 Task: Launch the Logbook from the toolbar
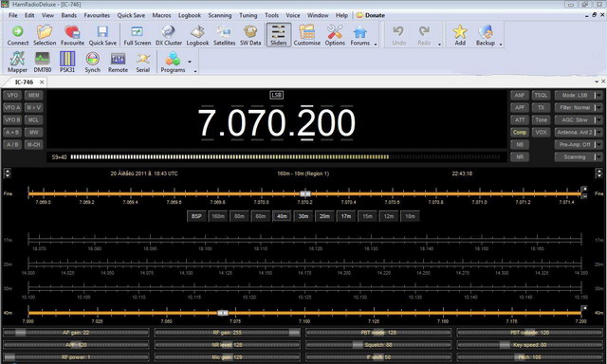(x=197, y=35)
